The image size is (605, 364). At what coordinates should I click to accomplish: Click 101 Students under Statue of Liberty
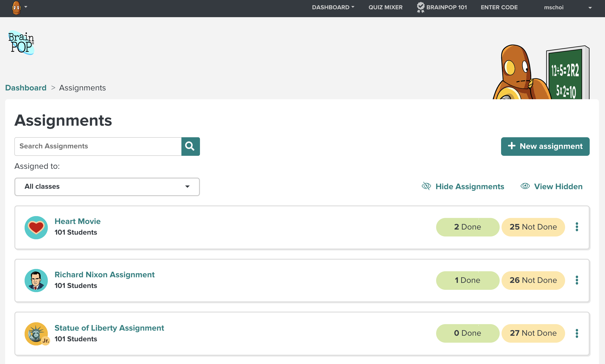click(76, 339)
